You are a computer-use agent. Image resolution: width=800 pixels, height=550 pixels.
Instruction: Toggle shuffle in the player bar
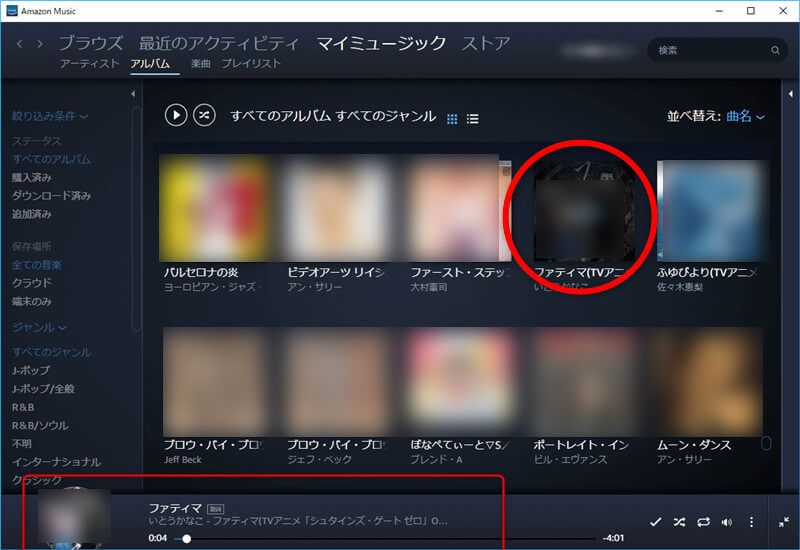click(679, 522)
